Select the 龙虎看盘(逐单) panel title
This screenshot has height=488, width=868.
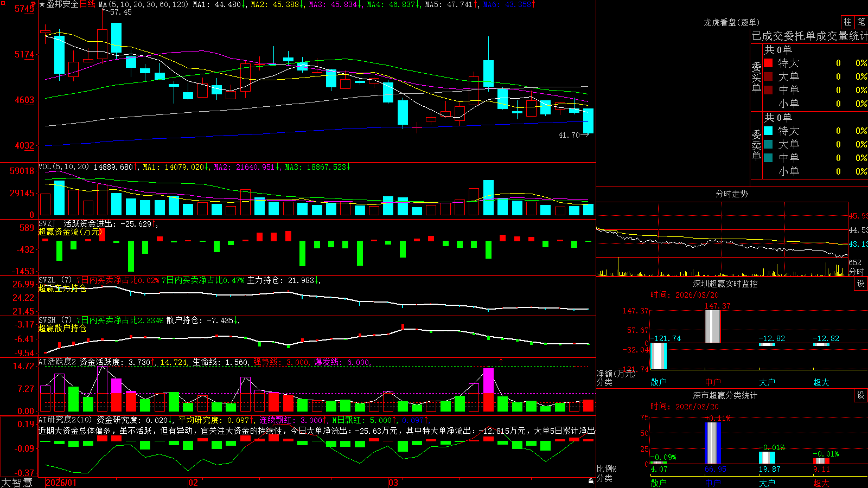(x=731, y=22)
